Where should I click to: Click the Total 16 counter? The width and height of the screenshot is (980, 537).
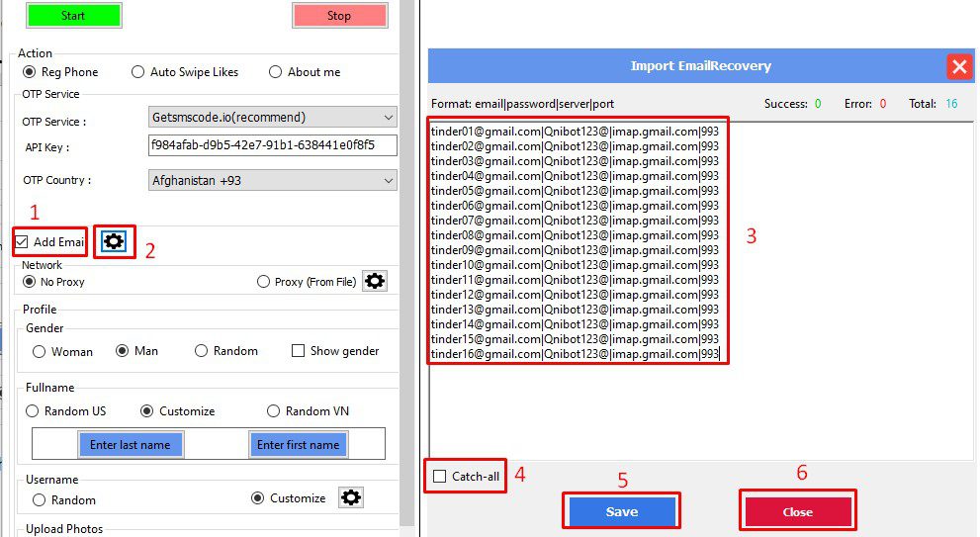pos(934,104)
